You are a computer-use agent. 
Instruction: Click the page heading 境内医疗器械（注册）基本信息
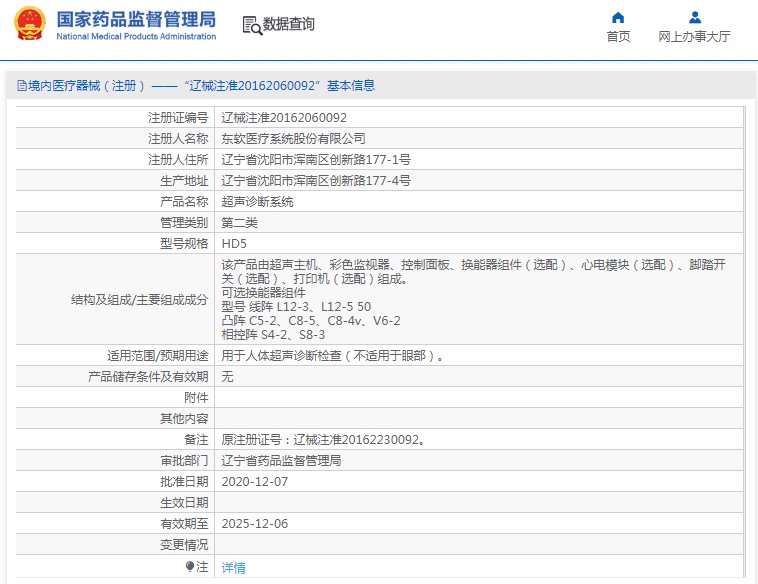click(x=196, y=86)
